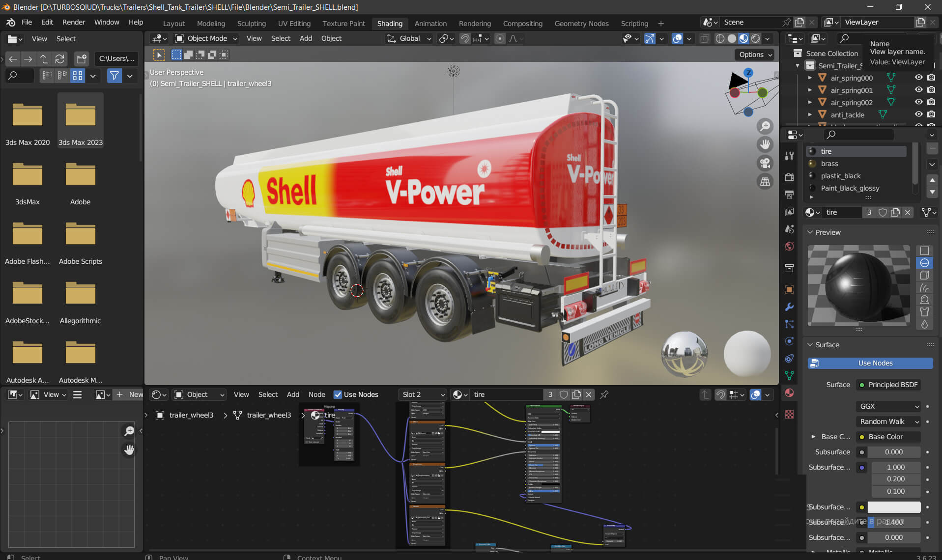Viewport: 942px width, 560px height.
Task: Click Principled BSDF surface shader field
Action: click(x=889, y=385)
